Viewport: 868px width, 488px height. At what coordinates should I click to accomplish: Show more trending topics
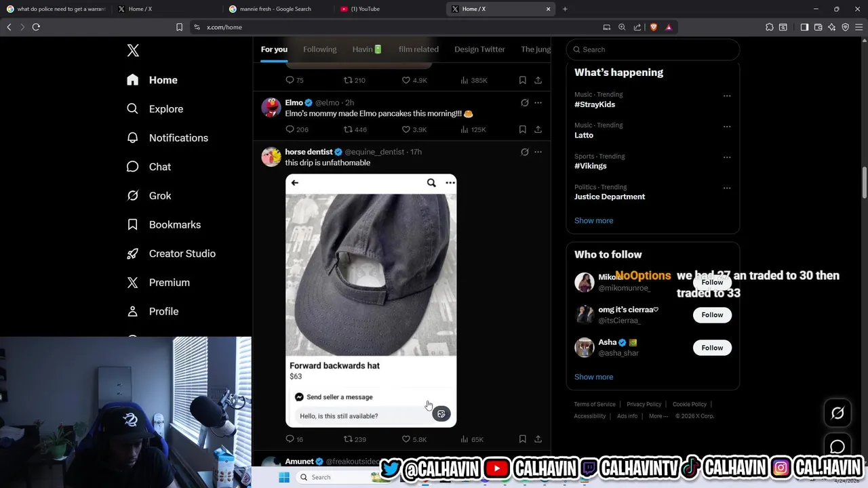[x=593, y=220]
